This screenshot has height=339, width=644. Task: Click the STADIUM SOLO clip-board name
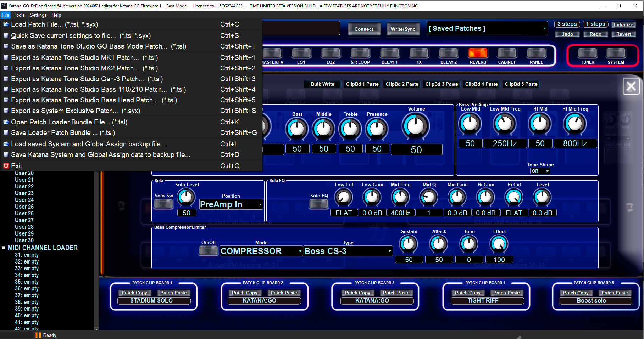pyautogui.click(x=154, y=300)
